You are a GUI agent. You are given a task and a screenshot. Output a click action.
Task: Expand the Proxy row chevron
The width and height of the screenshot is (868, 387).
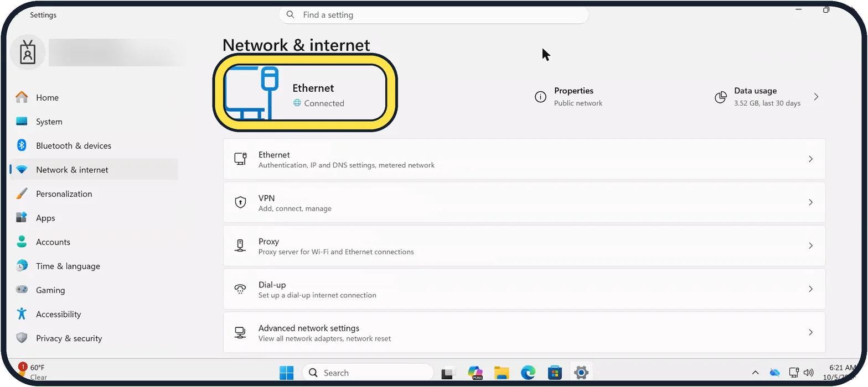pyautogui.click(x=810, y=245)
